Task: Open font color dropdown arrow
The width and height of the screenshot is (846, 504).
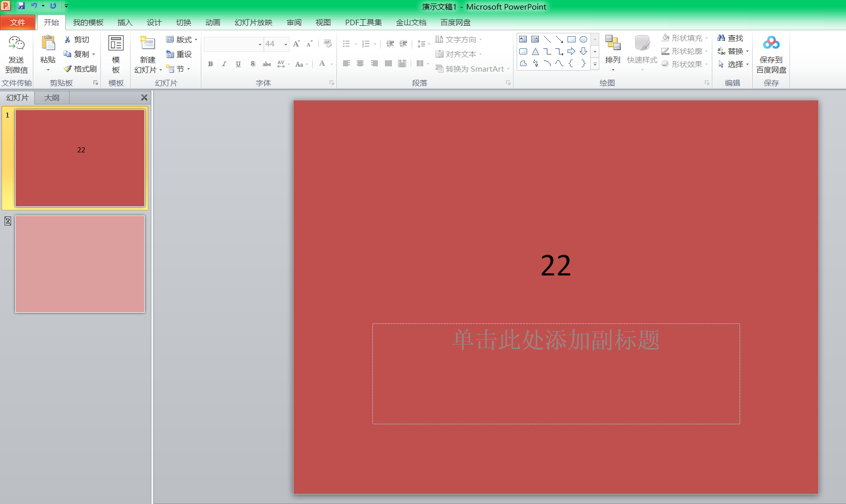Action: [x=331, y=64]
